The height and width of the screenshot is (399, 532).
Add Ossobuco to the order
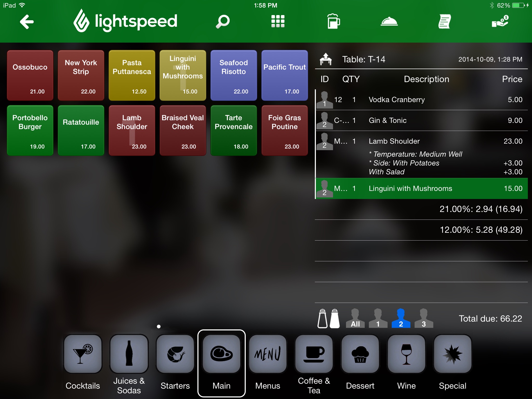pyautogui.click(x=30, y=75)
